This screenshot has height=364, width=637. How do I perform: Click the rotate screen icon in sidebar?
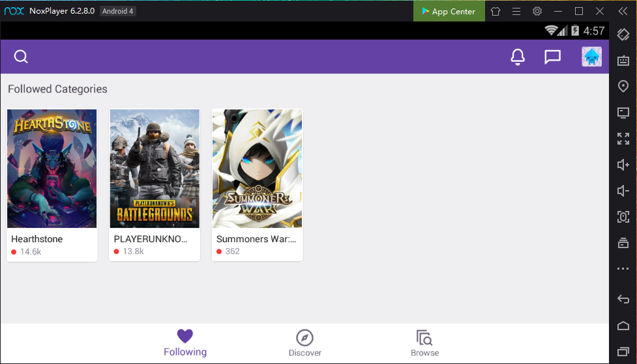click(623, 35)
